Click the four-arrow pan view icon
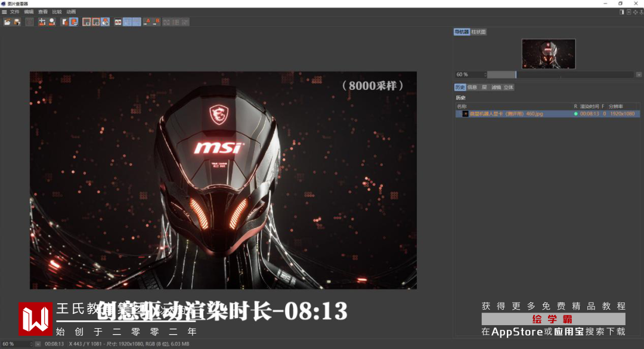The width and height of the screenshot is (644, 349). tap(636, 12)
